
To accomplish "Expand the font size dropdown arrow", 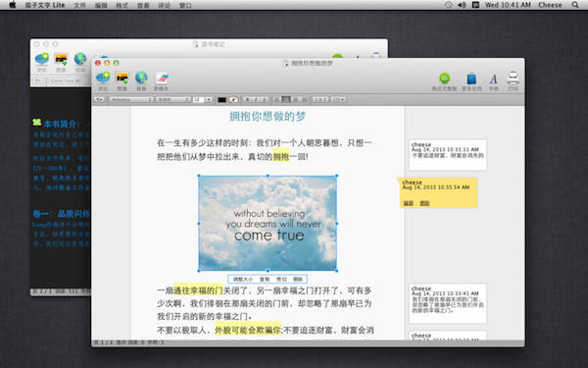I will 209,99.
